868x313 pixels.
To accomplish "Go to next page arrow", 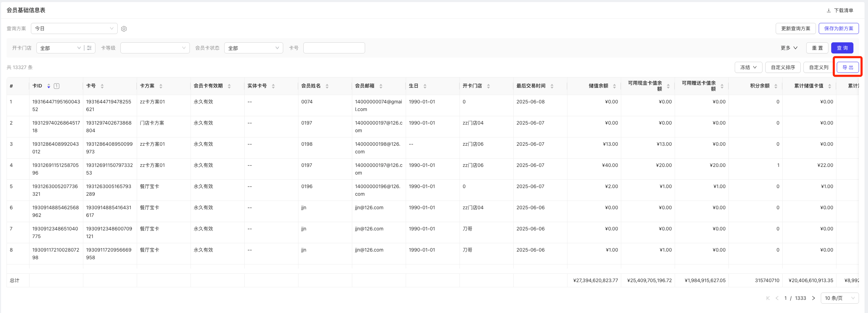I will coord(814,298).
